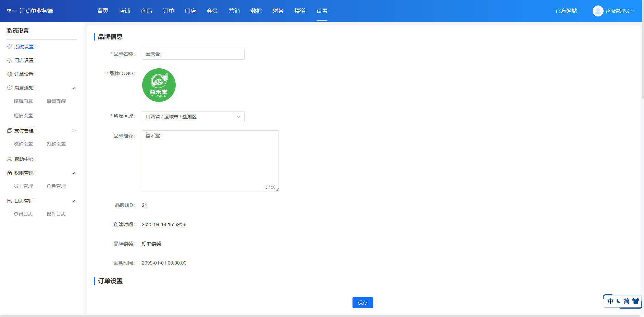Viewport: 644px width, 317px height.
Task: Click the 帮助中心 person icon
Action: coord(10,159)
